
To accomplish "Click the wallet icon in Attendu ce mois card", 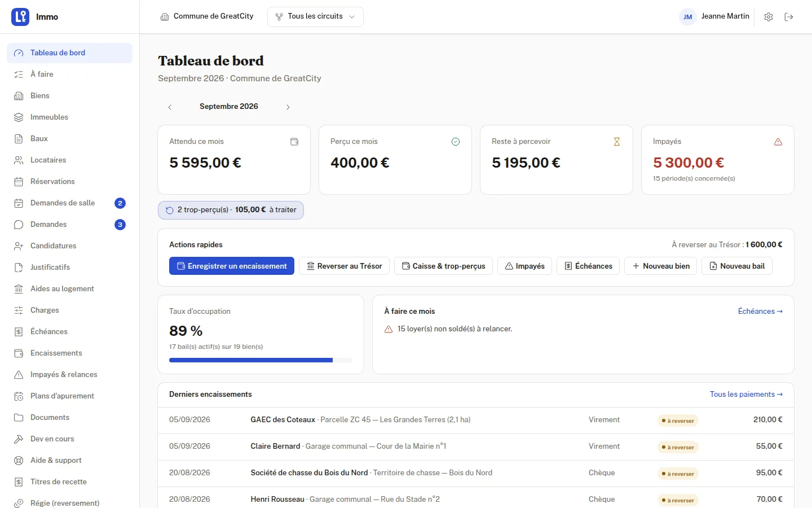I will point(294,142).
